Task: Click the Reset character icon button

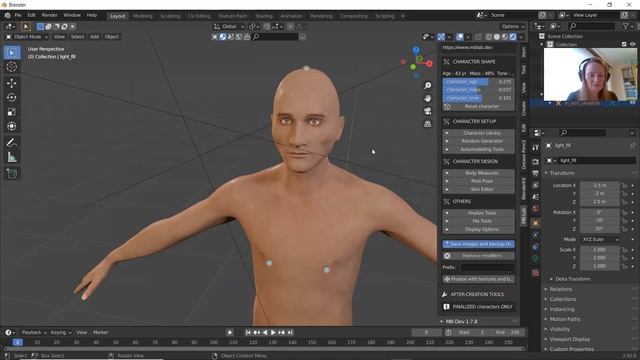Action: click(x=447, y=107)
